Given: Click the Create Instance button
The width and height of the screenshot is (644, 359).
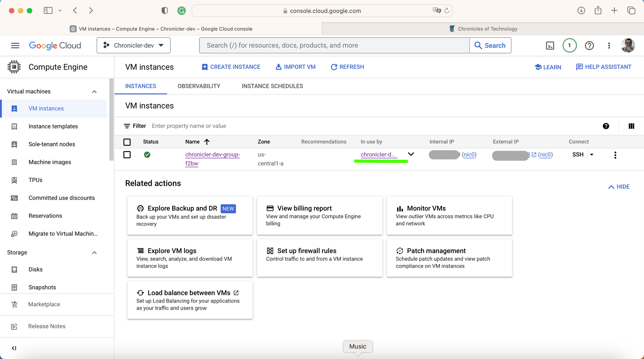Looking at the screenshot, I should click(231, 67).
